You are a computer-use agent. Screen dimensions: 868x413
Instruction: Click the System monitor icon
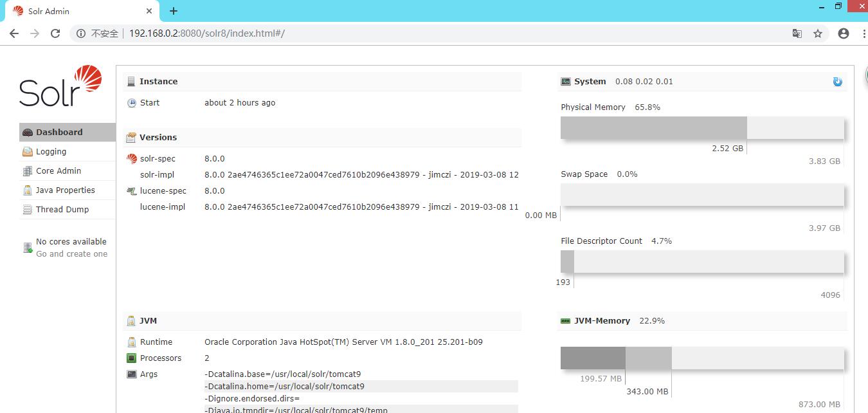tap(566, 82)
